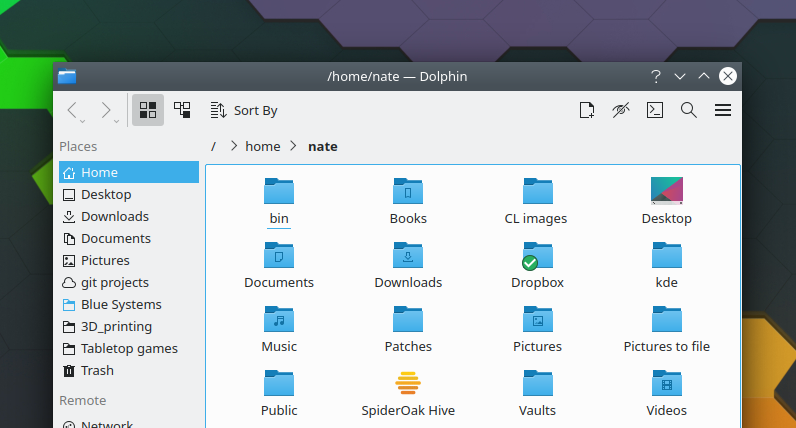Image resolution: width=796 pixels, height=428 pixels.
Task: Select the Music folder icon
Action: click(x=279, y=319)
